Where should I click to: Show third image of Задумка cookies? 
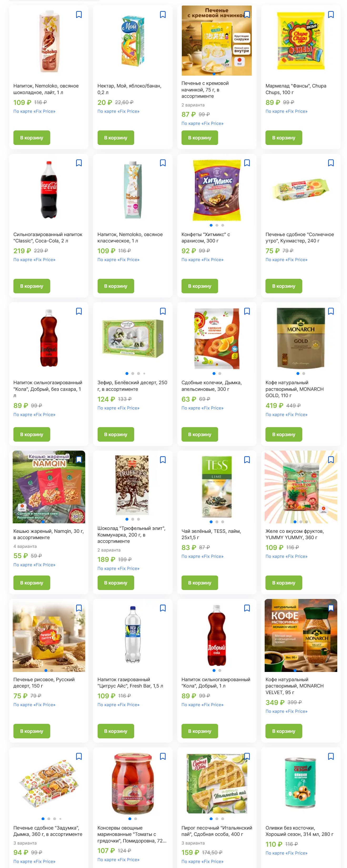[x=54, y=818]
